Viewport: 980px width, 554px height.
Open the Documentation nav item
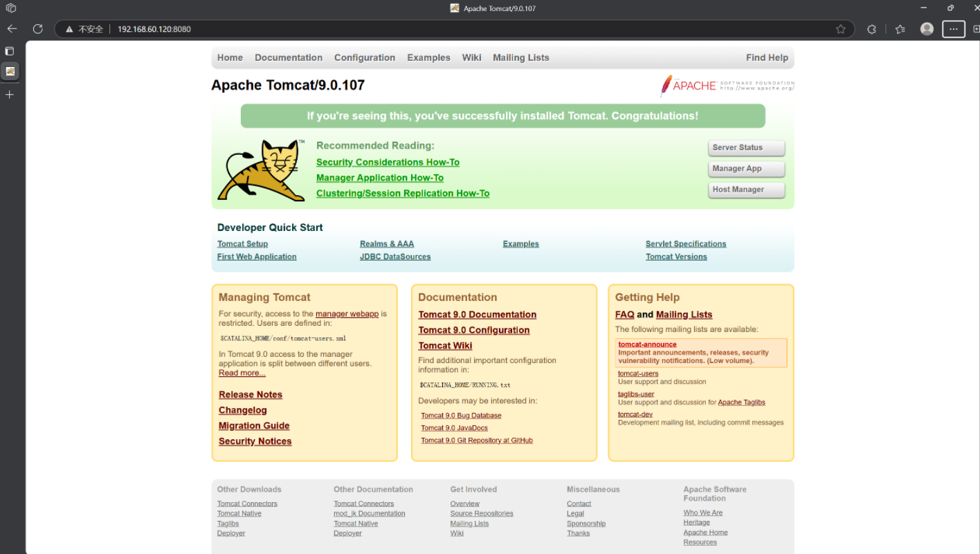coord(289,58)
